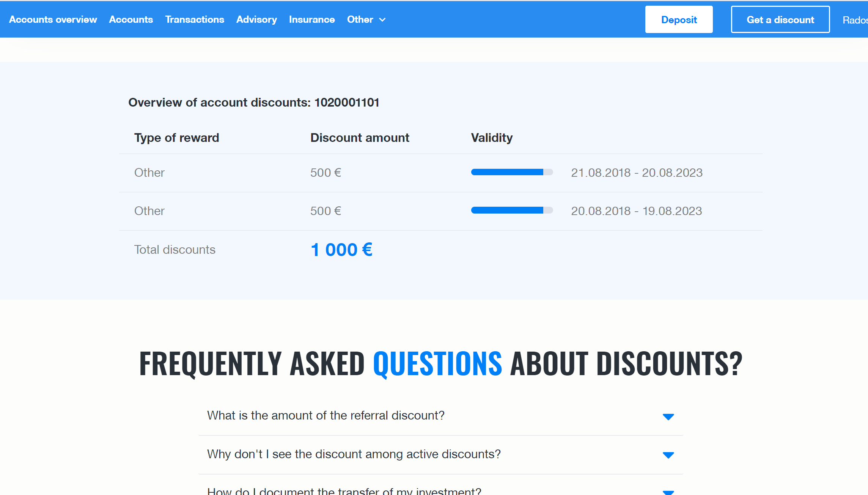
Task: Open the Accounts overview page
Action: (x=53, y=19)
